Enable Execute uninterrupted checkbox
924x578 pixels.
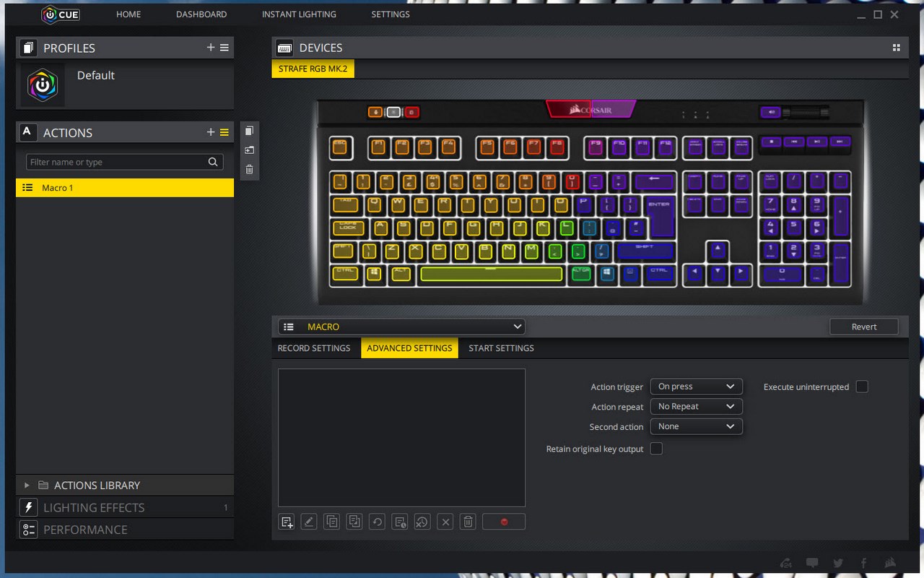pos(862,387)
